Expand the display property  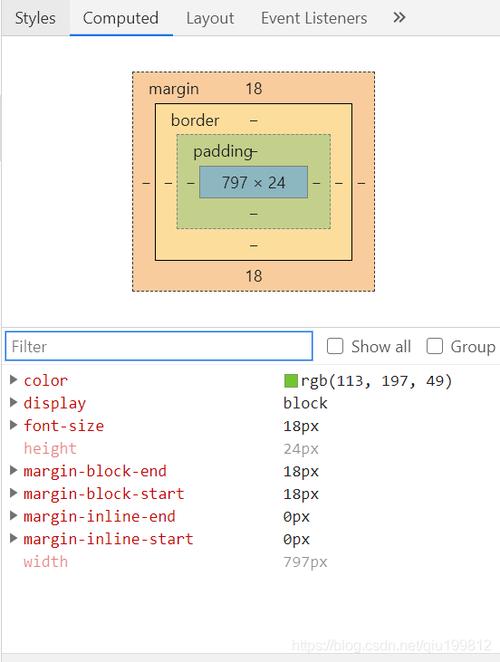point(14,402)
